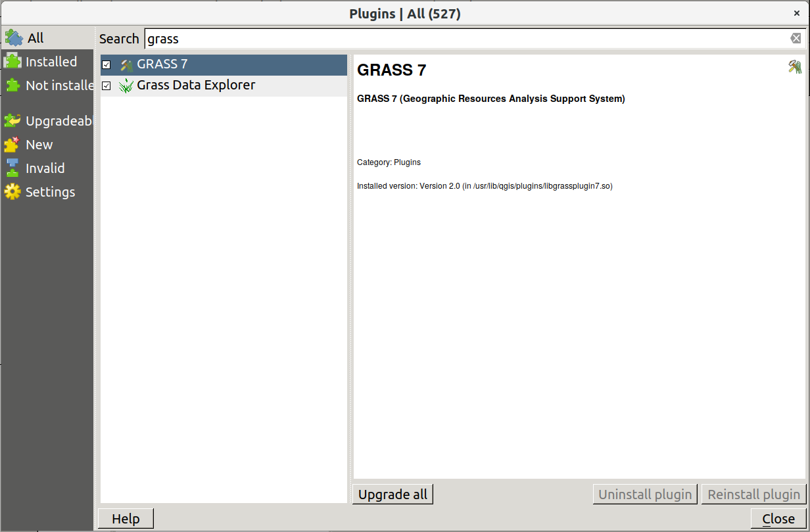The height and width of the screenshot is (532, 810).
Task: Switch to the Installed tab
Action: (47, 61)
